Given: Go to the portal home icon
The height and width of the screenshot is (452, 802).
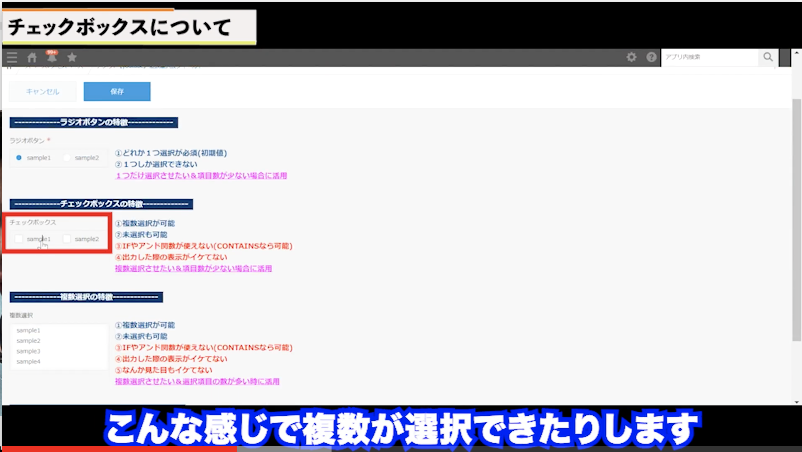Looking at the screenshot, I should click(x=32, y=58).
